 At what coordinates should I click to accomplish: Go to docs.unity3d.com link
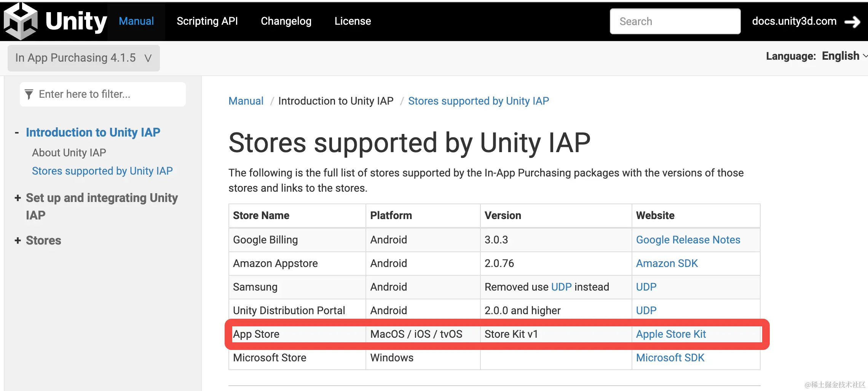[x=794, y=21]
